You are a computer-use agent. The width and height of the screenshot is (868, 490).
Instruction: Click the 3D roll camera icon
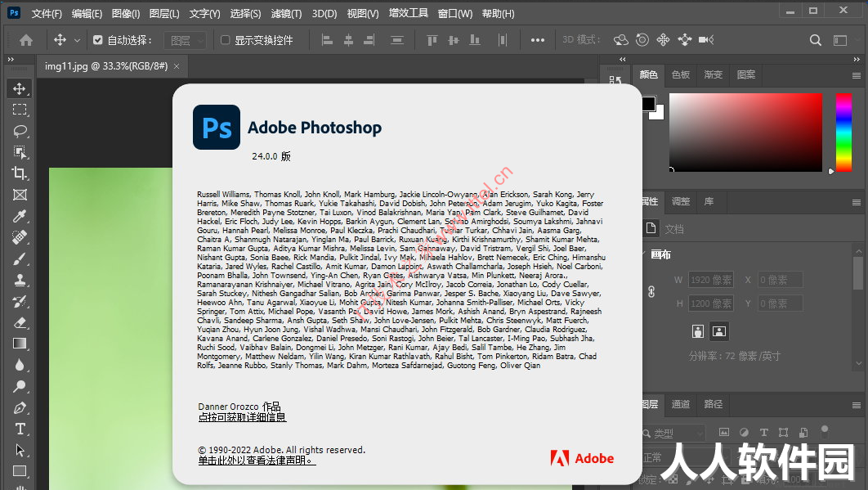pos(642,40)
